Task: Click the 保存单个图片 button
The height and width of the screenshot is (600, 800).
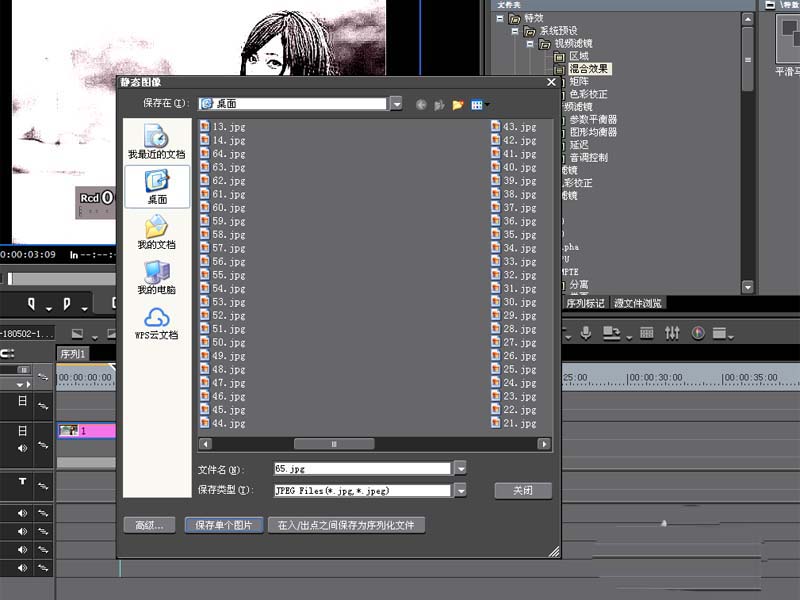Action: 224,525
